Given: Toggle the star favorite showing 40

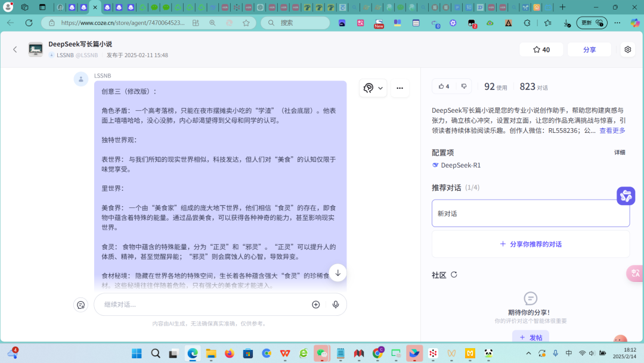Looking at the screenshot, I should (541, 49).
